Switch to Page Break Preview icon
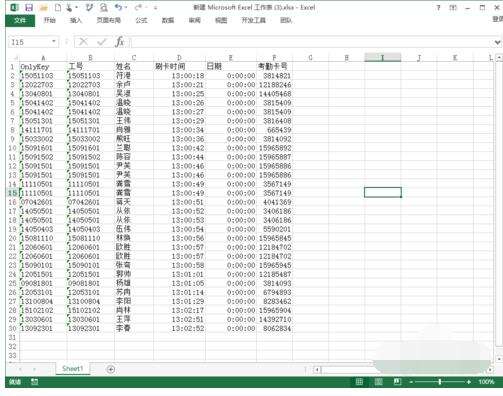The width and height of the screenshot is (503, 396). click(x=397, y=382)
